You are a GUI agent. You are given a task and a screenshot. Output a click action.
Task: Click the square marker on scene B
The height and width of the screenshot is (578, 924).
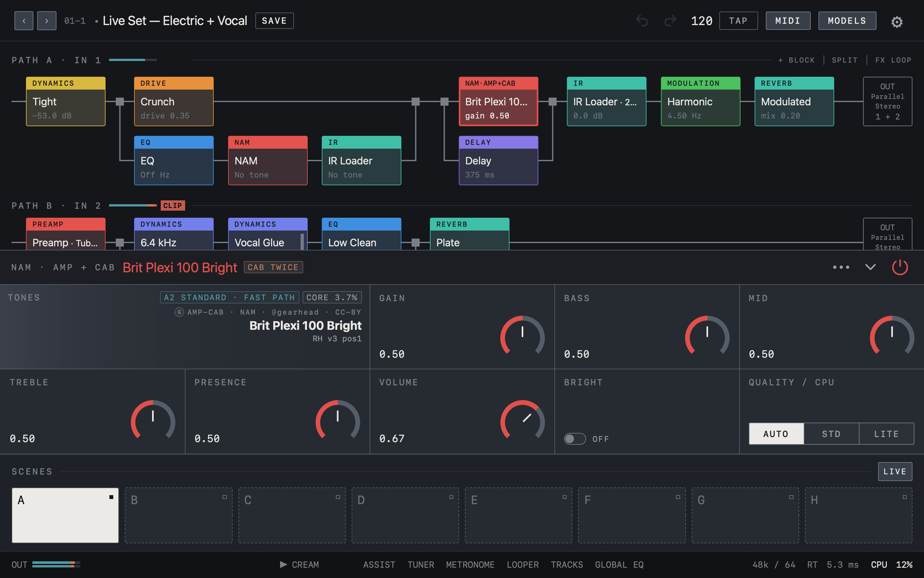tap(225, 497)
